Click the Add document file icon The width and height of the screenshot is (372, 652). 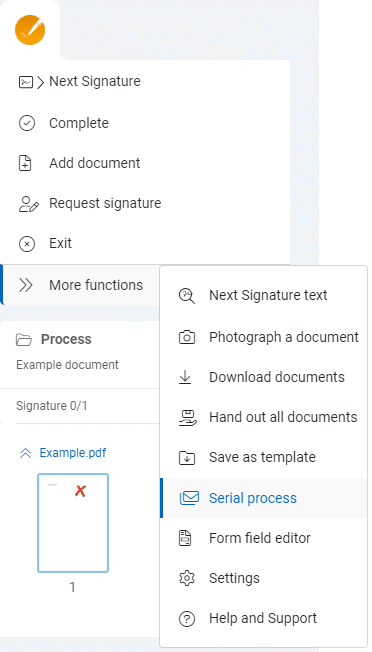pyautogui.click(x=25, y=163)
